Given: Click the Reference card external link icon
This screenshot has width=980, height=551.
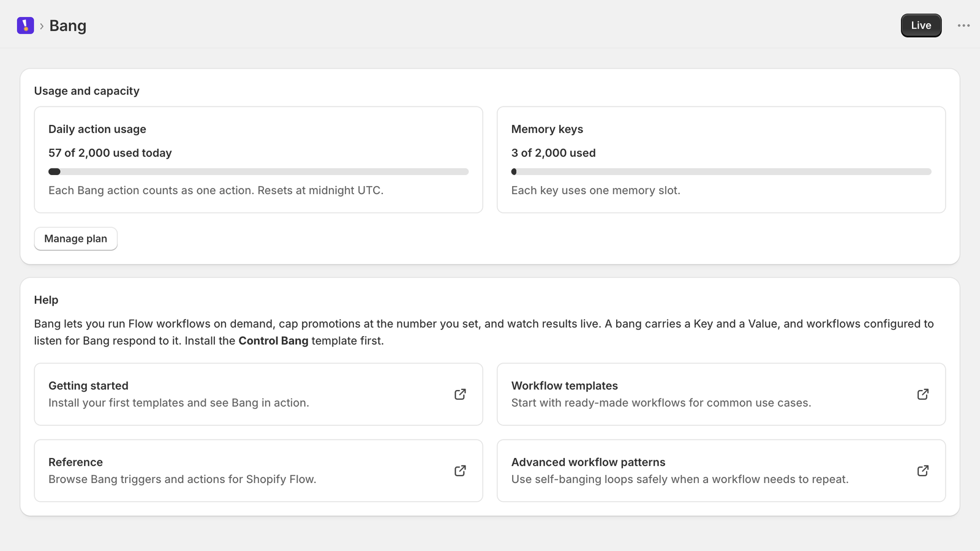Looking at the screenshot, I should pyautogui.click(x=460, y=471).
